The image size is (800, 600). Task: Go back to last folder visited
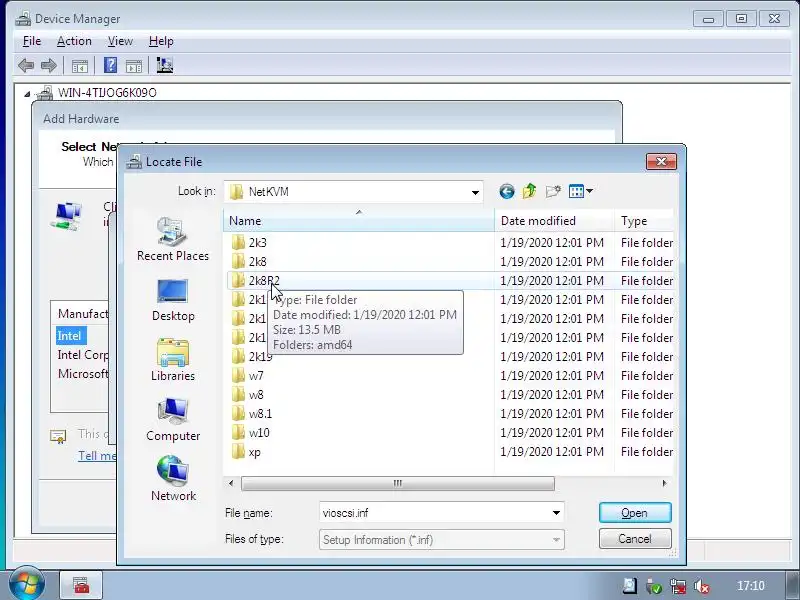click(x=507, y=191)
